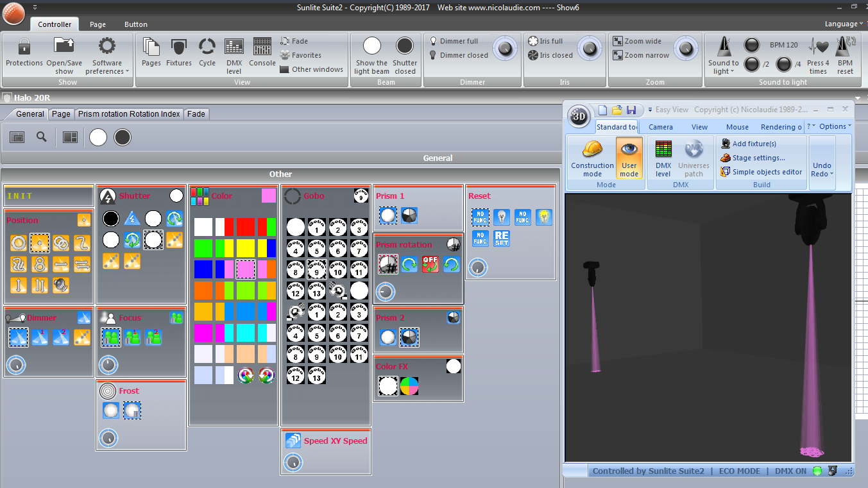The width and height of the screenshot is (868, 488).
Task: Click the magnifier icon in Halo 20R toolbar
Action: pos(42,137)
